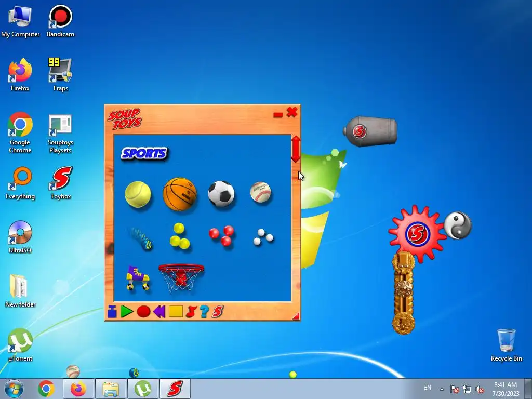Viewport: 532px width, 399px height.
Task: Click the small yellow ball above the taskbar
Action: 293,375
